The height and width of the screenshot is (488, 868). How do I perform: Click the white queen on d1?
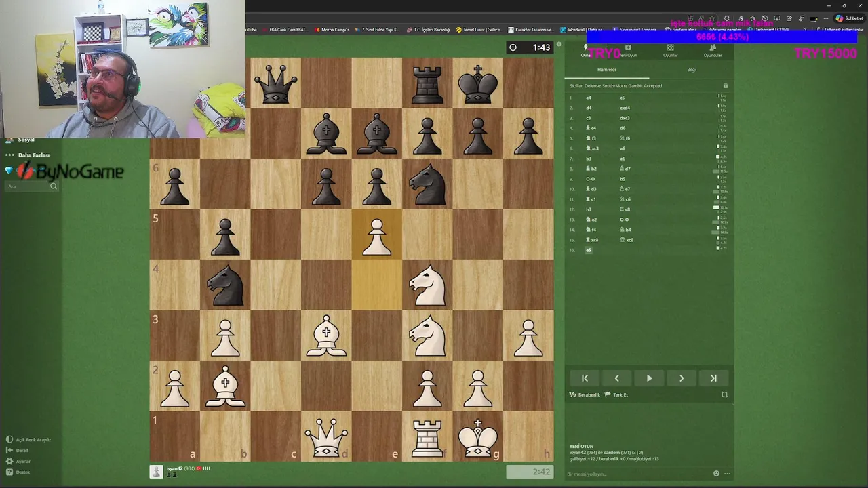point(326,436)
